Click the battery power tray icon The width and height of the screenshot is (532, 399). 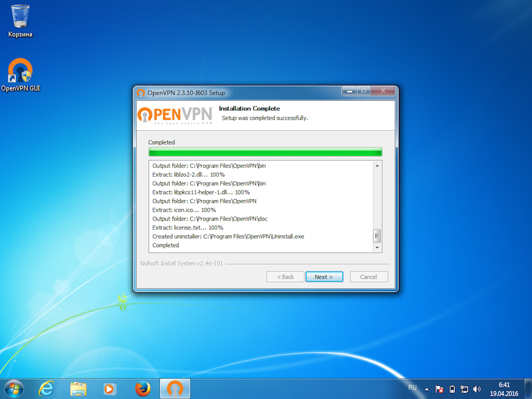point(452,389)
